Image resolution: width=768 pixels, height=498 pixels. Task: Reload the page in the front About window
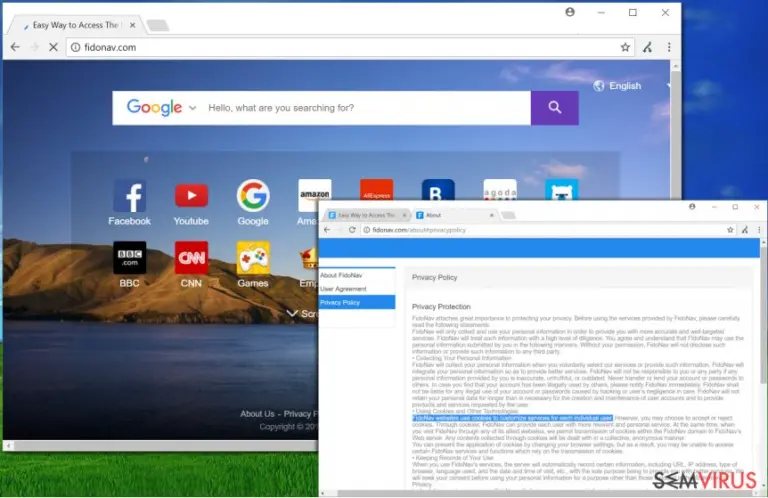tap(352, 230)
